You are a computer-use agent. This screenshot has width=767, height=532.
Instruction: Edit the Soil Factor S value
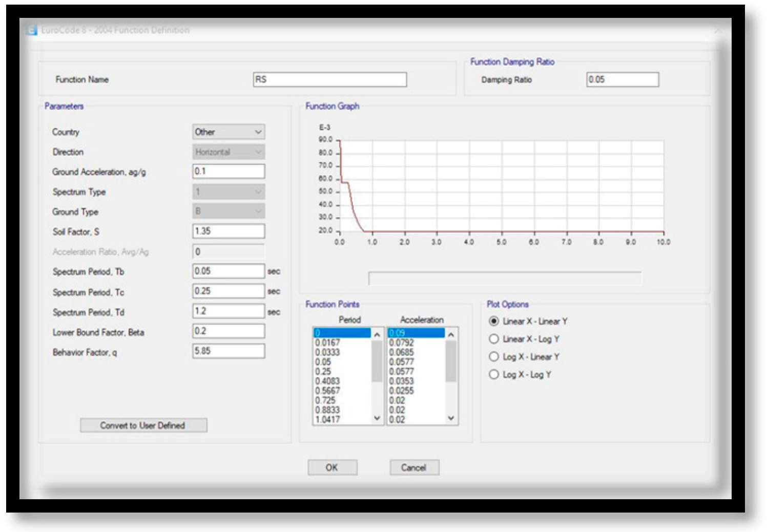(229, 231)
